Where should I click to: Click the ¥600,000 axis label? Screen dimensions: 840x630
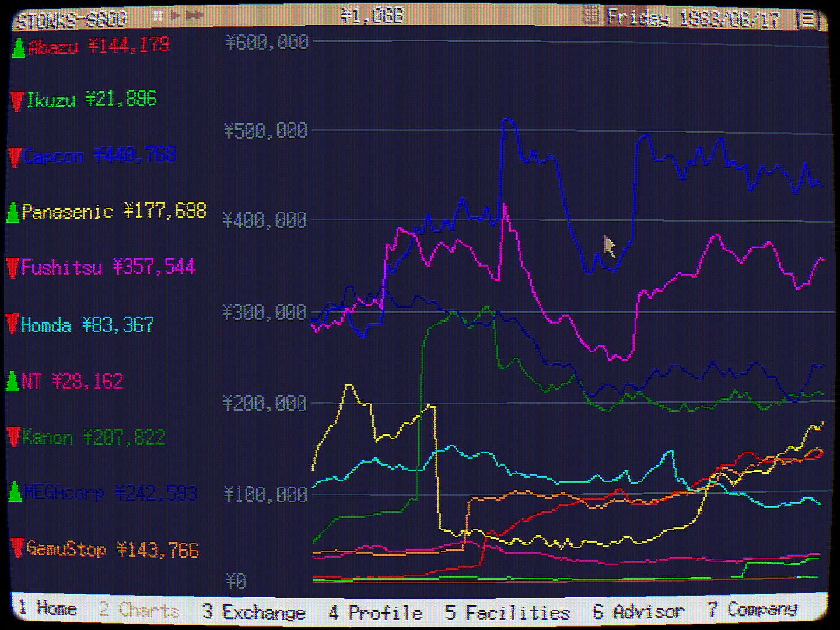267,42
